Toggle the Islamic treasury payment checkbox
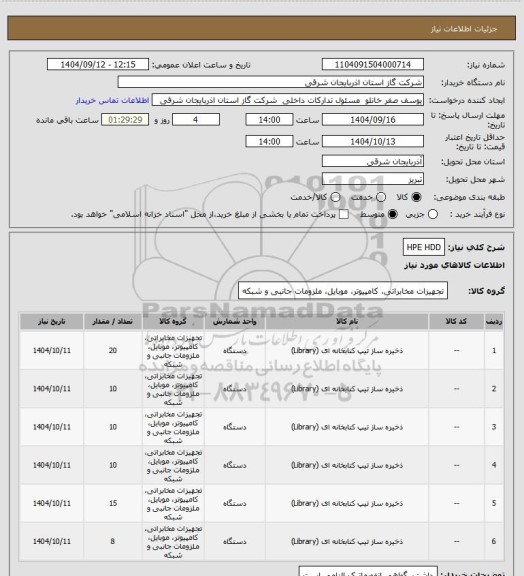This screenshot has width=524, height=576. pos(344,214)
